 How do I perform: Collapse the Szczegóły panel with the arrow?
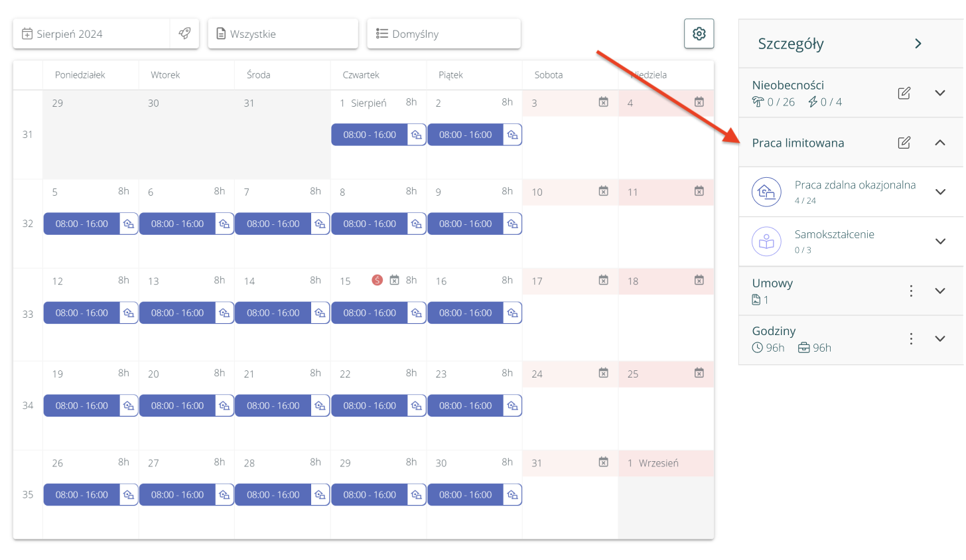pyautogui.click(x=918, y=44)
